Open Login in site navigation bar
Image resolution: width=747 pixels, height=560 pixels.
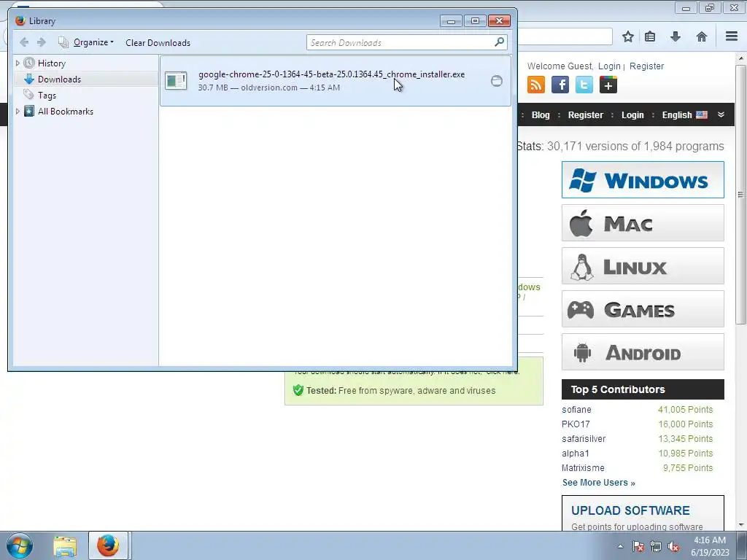(632, 114)
